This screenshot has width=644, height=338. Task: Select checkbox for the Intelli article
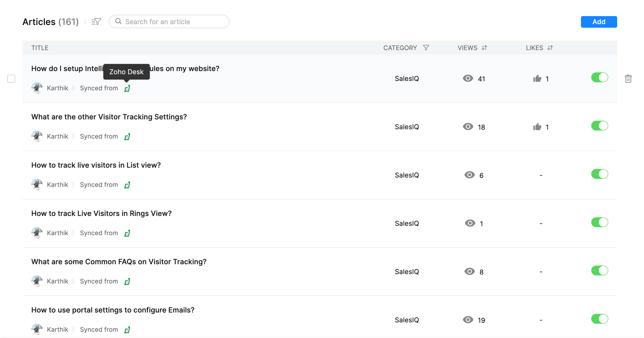pos(11,79)
